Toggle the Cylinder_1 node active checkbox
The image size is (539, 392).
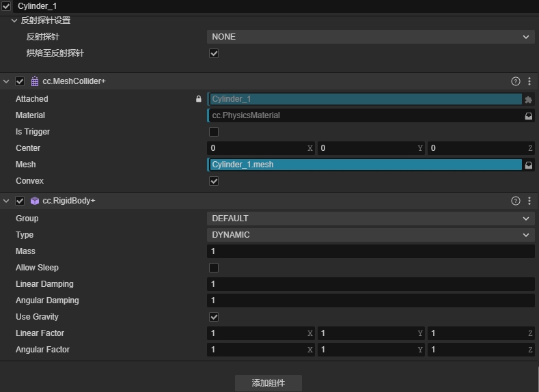pyautogui.click(x=6, y=6)
